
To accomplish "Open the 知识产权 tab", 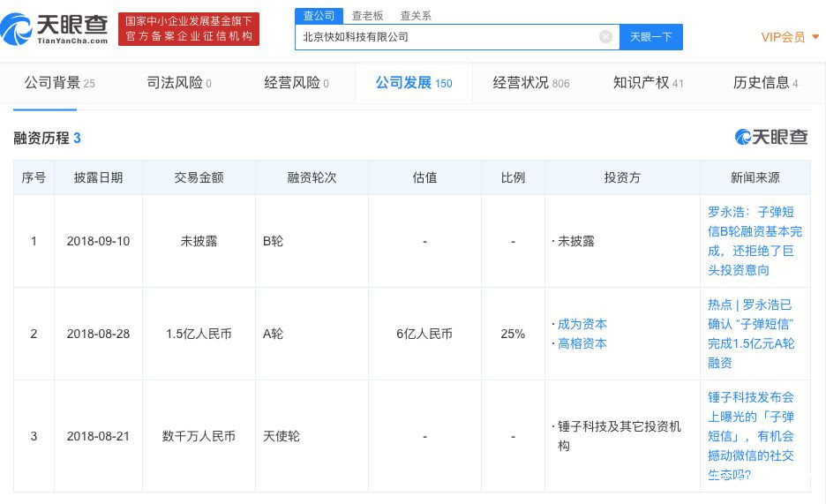I will (648, 83).
